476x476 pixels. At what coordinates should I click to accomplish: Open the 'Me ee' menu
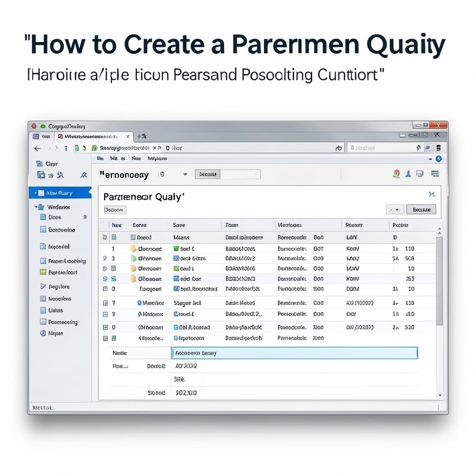118,159
